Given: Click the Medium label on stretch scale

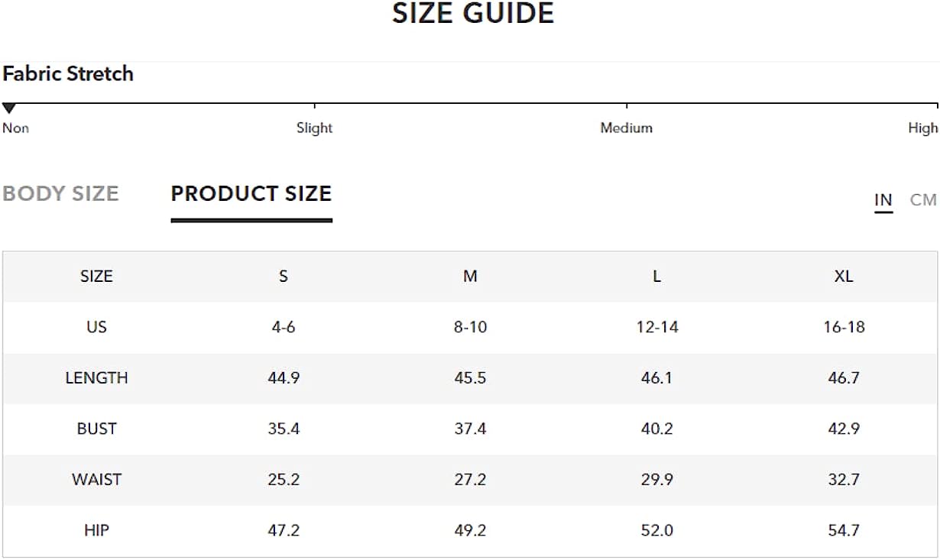Looking at the screenshot, I should pyautogui.click(x=627, y=128).
